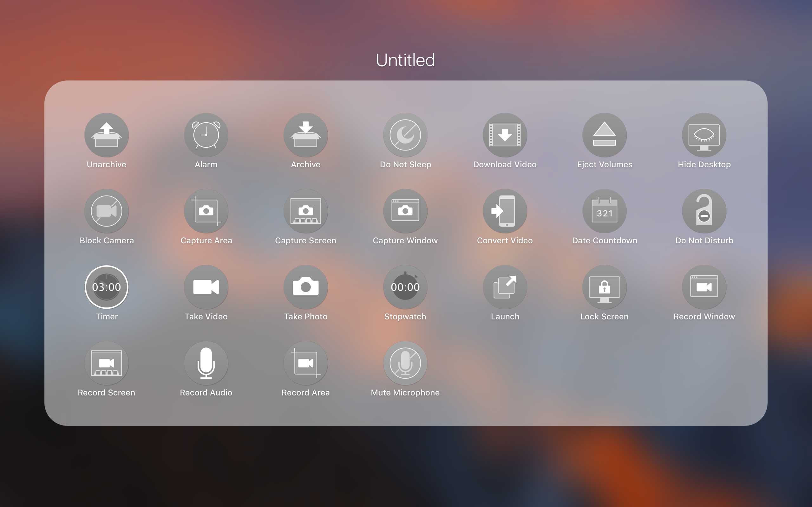812x507 pixels.
Task: Toggle Hide Desktop eye icon
Action: click(704, 135)
